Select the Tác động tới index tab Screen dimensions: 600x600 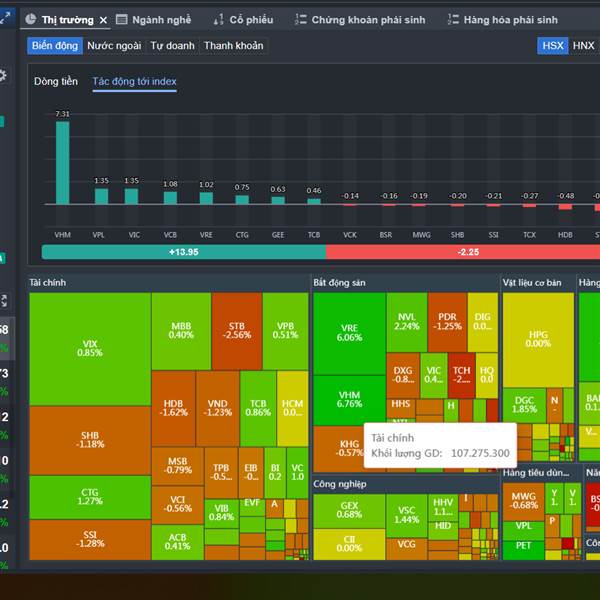[x=134, y=81]
